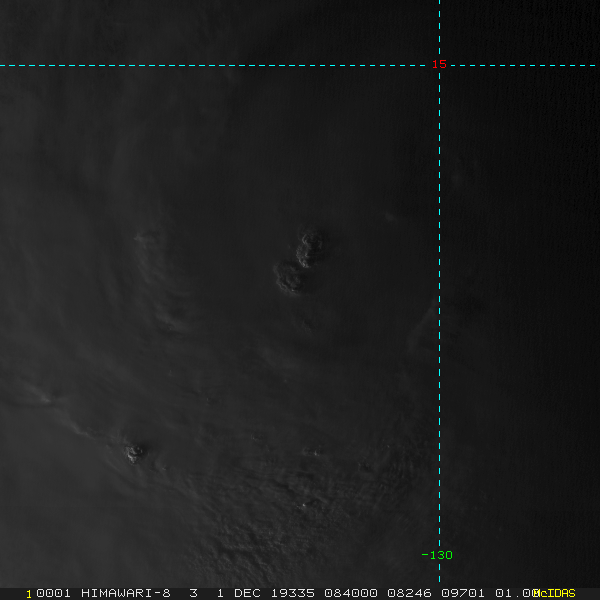The height and width of the screenshot is (600, 600).
Task: Click the yellow frame number 1
Action: 29,594
